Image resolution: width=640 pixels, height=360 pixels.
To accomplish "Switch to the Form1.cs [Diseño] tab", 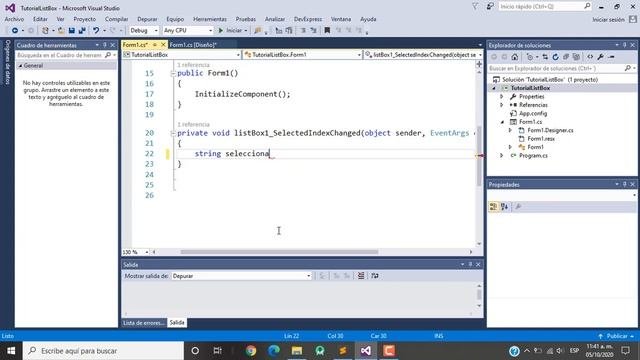I will tap(193, 44).
